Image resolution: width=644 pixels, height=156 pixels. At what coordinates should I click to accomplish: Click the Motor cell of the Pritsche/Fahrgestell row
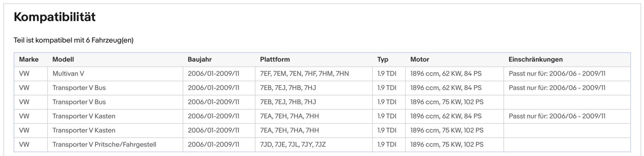click(447, 144)
